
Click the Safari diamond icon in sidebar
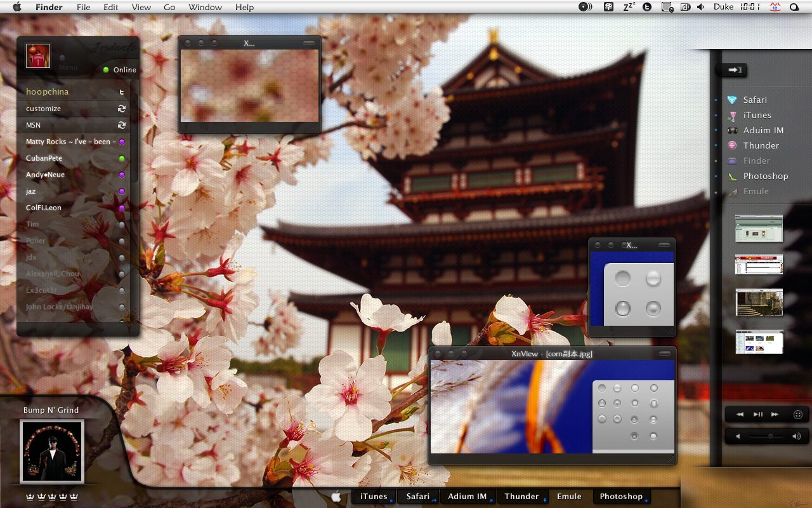click(x=733, y=100)
